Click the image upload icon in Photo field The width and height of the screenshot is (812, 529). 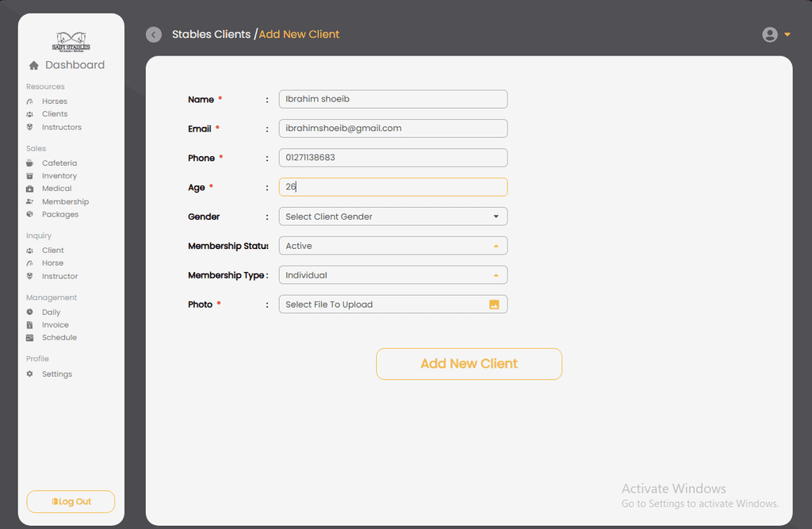pos(494,305)
